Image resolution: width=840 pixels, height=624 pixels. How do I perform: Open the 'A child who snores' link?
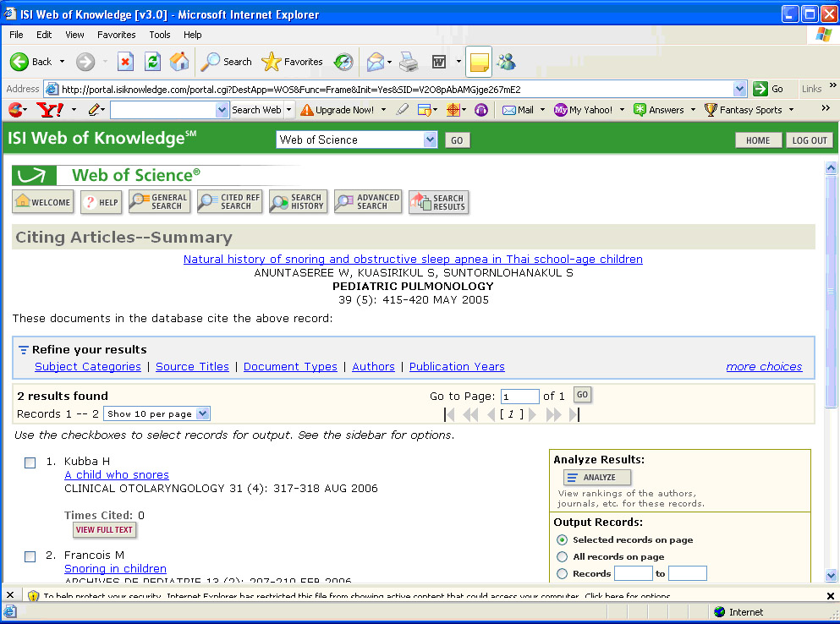point(116,474)
